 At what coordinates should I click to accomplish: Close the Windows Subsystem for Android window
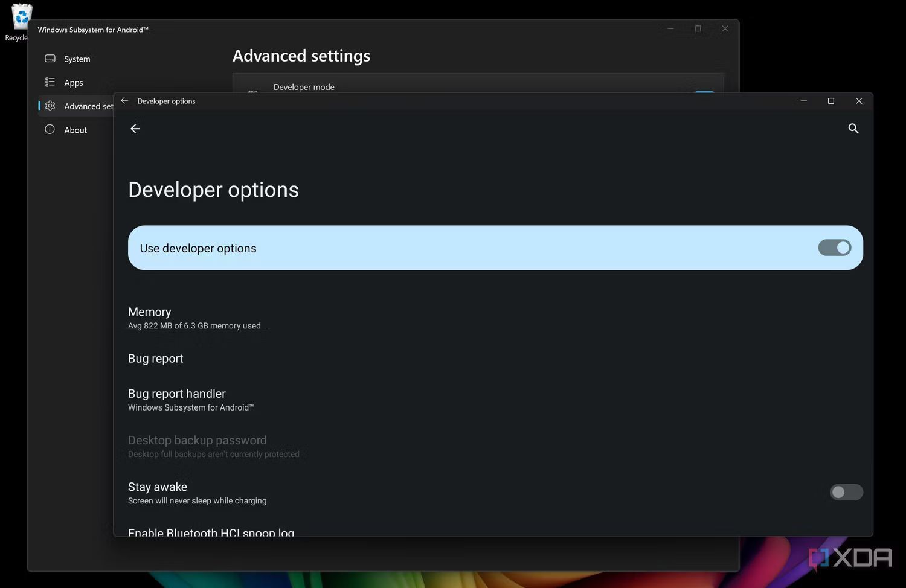click(x=725, y=28)
